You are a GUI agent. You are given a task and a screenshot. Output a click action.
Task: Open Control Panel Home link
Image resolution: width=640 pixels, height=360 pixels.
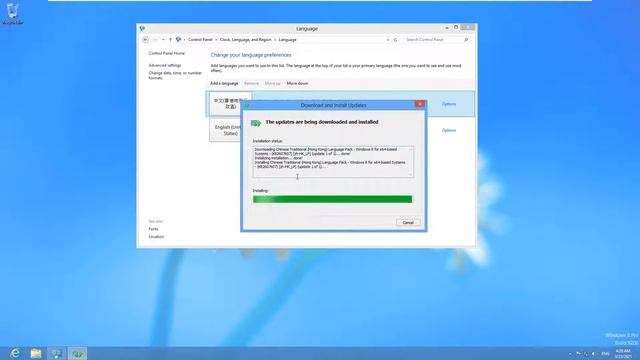click(x=167, y=53)
